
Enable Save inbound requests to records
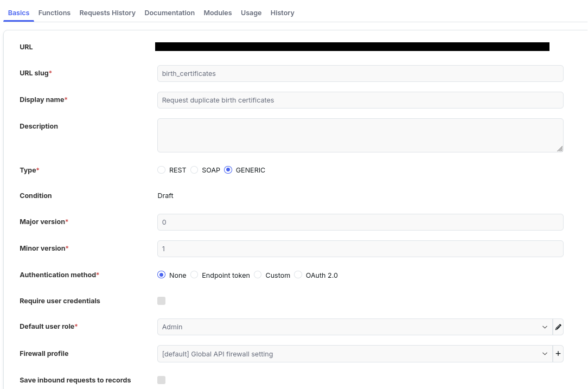[161, 380]
